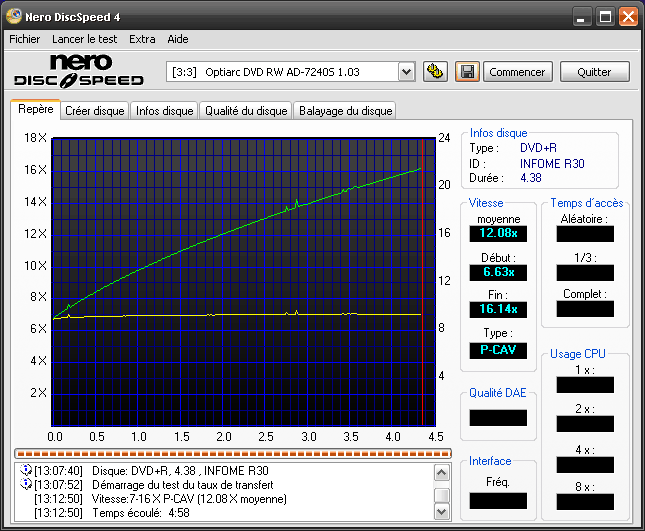Image resolution: width=645 pixels, height=531 pixels.
Task: Click the Complet access time field
Action: click(585, 309)
